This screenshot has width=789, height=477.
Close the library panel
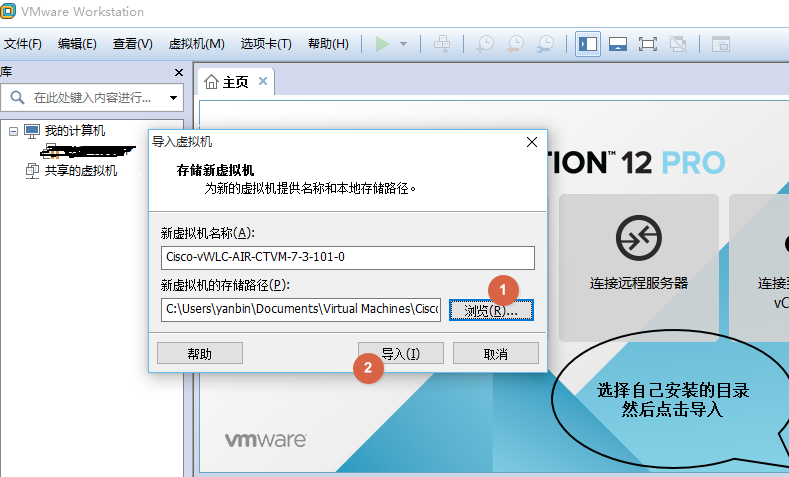click(x=179, y=72)
